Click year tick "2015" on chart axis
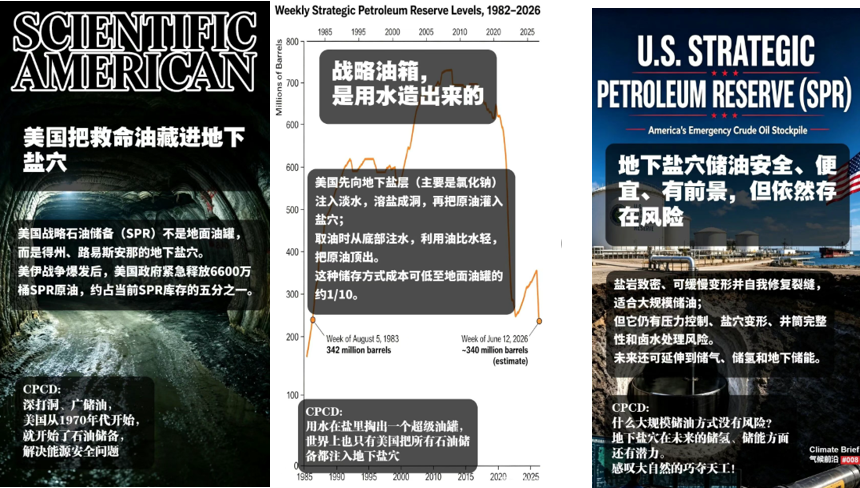This screenshot has height=488, width=860. pos(466,476)
